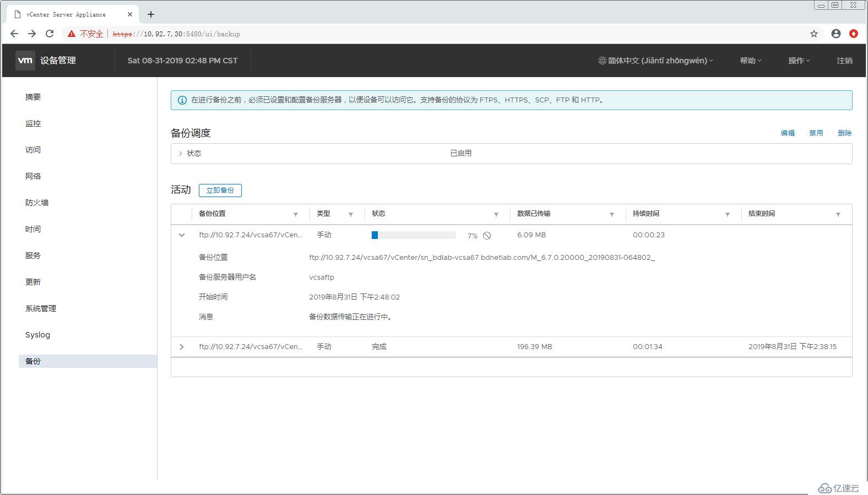Click the 结束时间 column header
The height and width of the screenshot is (495, 868).
762,214
